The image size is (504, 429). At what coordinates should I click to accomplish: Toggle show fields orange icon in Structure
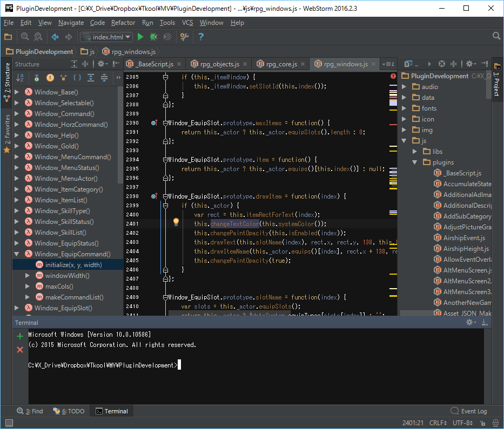coord(50,78)
